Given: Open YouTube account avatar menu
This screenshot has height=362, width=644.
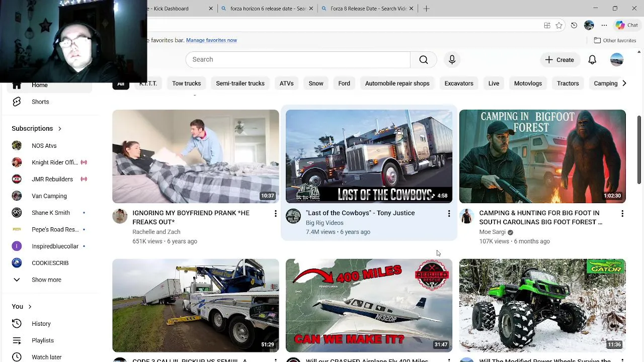Looking at the screenshot, I should click(x=617, y=60).
